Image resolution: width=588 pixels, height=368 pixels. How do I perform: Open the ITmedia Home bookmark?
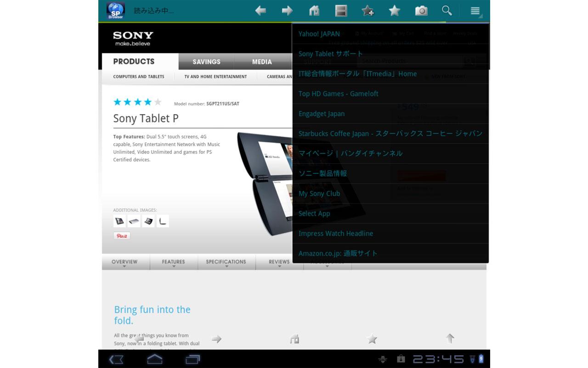click(390, 74)
